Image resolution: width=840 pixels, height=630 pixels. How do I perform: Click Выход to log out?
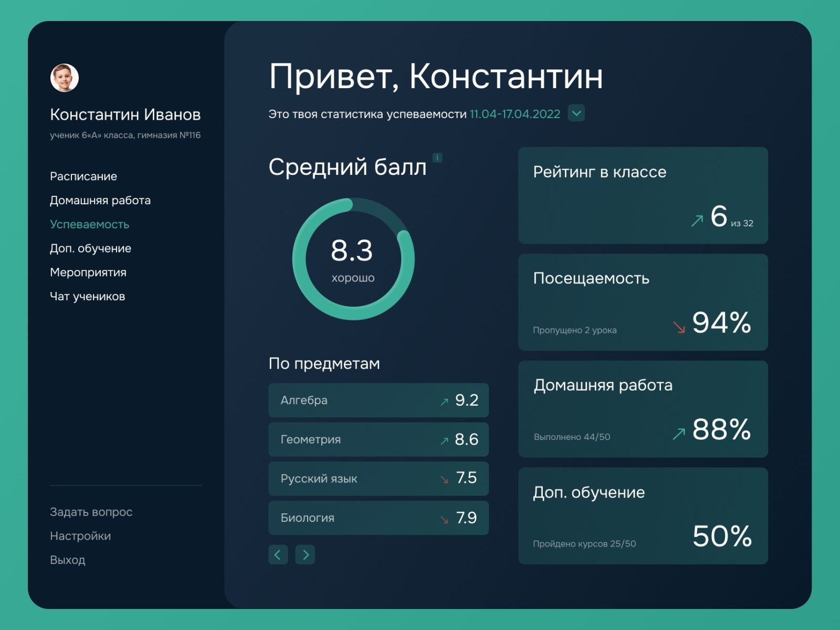(68, 560)
